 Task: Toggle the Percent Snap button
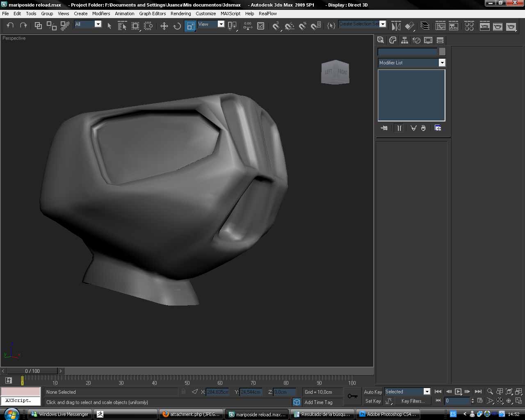coord(303,25)
